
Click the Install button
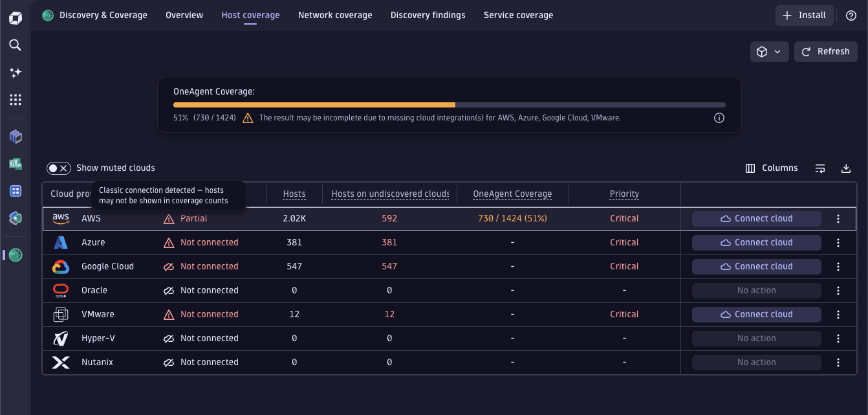[x=805, y=16]
